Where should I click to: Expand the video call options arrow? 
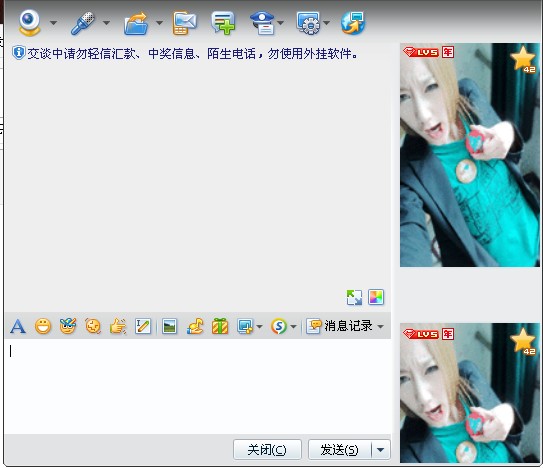(x=53, y=23)
